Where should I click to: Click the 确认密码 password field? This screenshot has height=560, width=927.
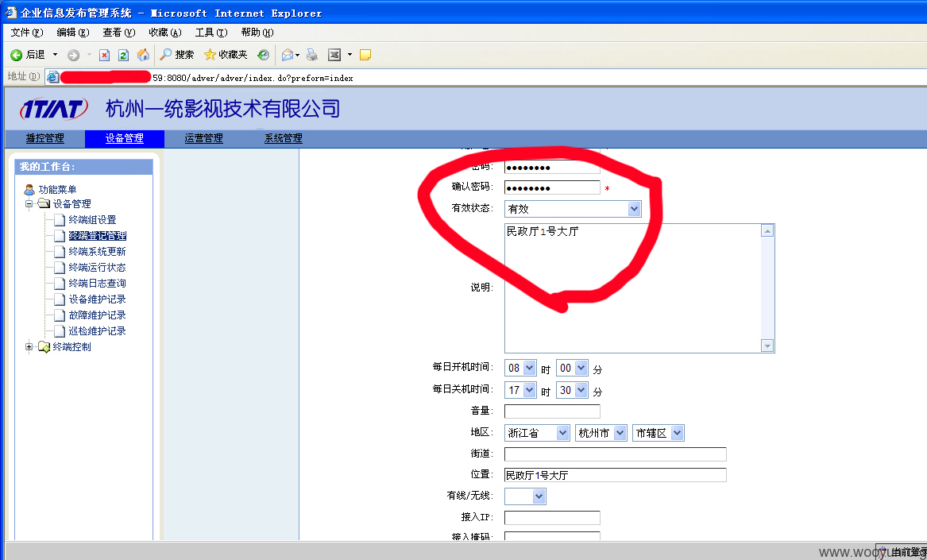click(552, 188)
